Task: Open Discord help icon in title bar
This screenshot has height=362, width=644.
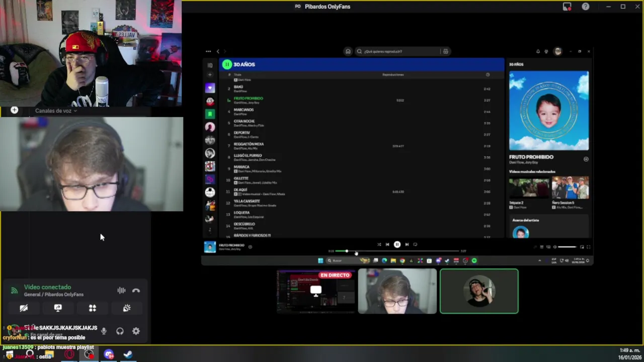Action: point(586,7)
